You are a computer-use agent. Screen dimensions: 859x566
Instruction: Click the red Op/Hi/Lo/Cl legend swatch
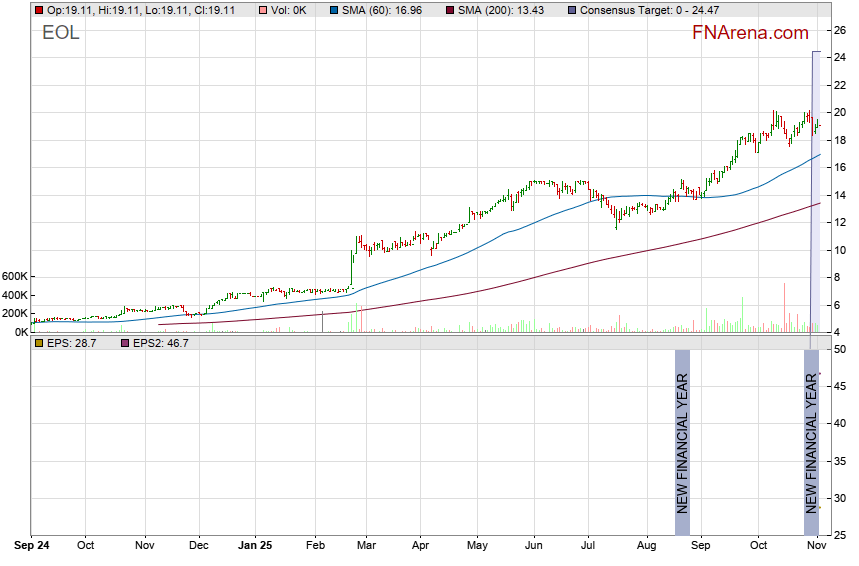(39, 10)
